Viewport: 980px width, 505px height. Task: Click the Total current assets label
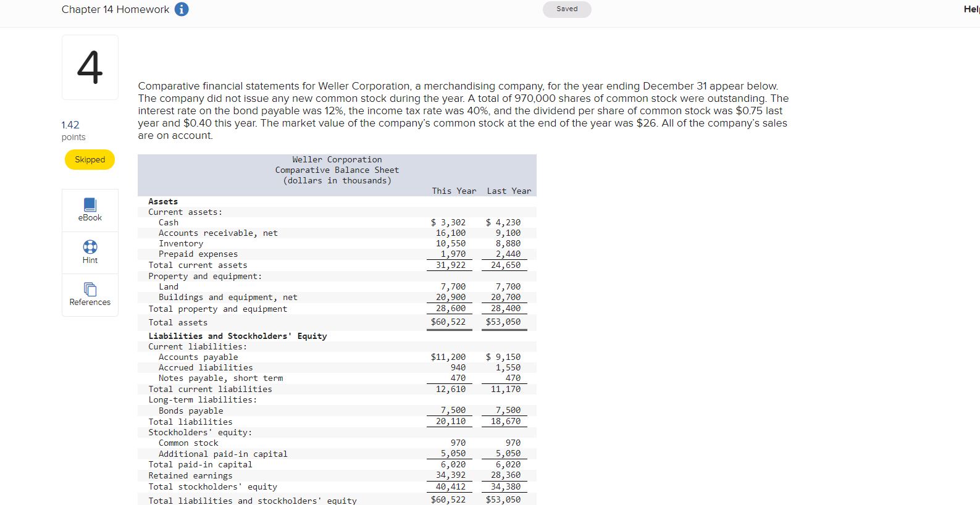pyautogui.click(x=198, y=265)
